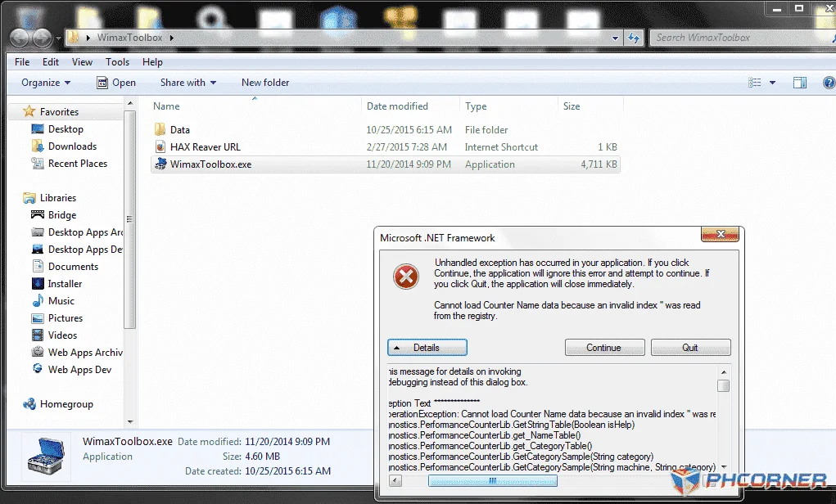This screenshot has width=836, height=504.
Task: Click sidebar scrollbar down arrow
Action: [130, 422]
